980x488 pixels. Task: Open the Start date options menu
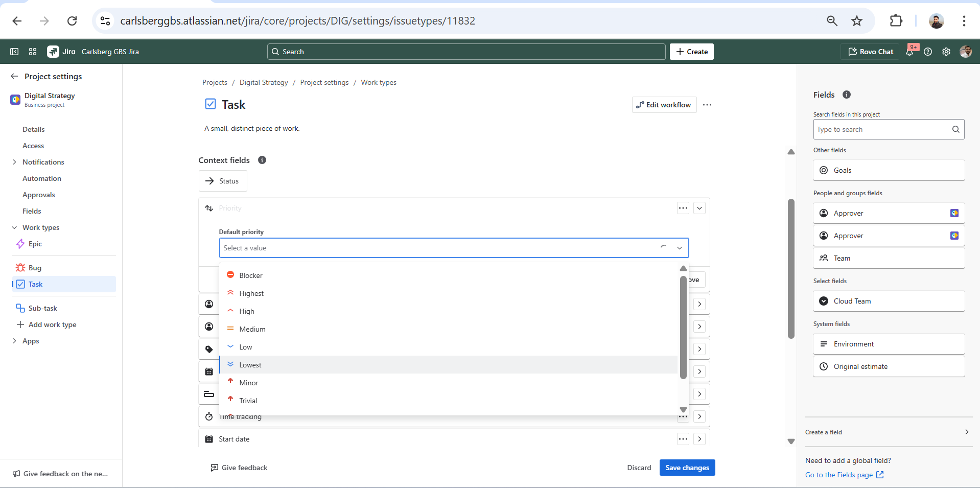683,438
